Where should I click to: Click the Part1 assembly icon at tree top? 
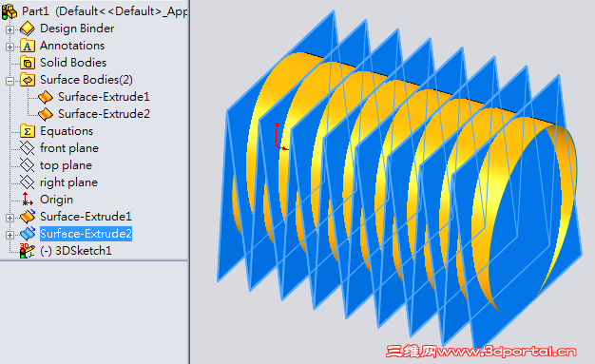[10, 11]
